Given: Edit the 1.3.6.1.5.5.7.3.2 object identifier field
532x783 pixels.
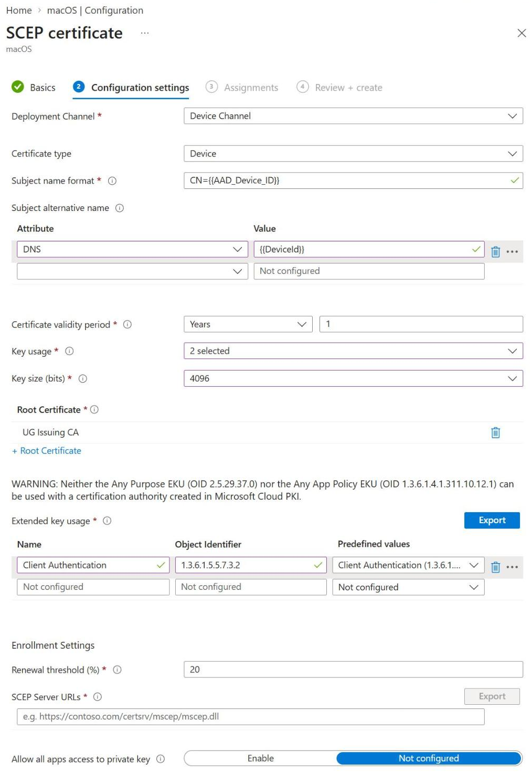Looking at the screenshot, I should tap(251, 565).
